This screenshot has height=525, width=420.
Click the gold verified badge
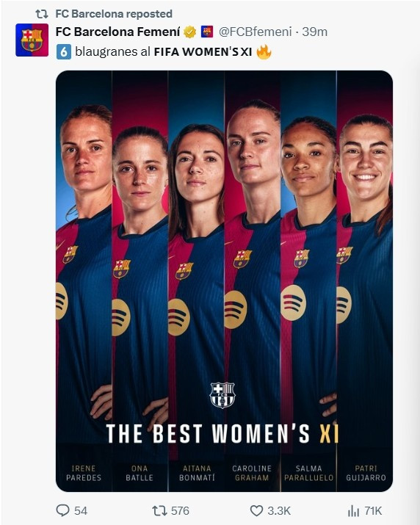point(190,32)
